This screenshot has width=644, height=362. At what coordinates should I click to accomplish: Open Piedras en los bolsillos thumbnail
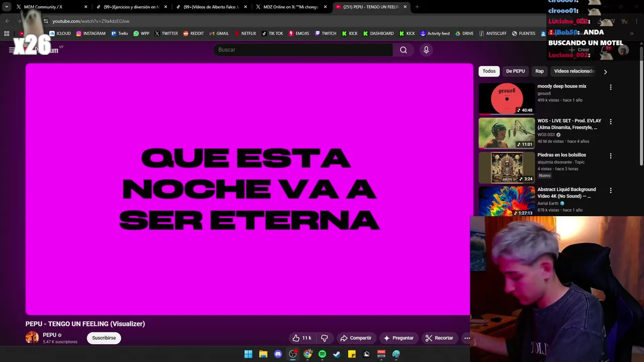pyautogui.click(x=507, y=167)
